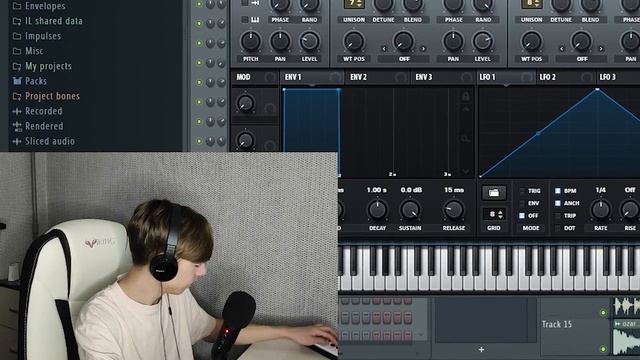Open warp mode OFF menu in unison-8 oscillator
The image size is (640, 360).
582,59
